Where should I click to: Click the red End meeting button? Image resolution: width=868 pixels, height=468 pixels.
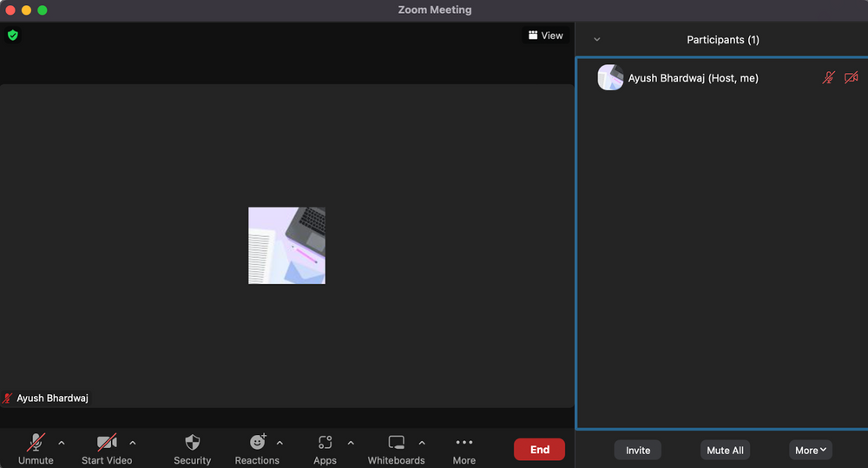[539, 450]
